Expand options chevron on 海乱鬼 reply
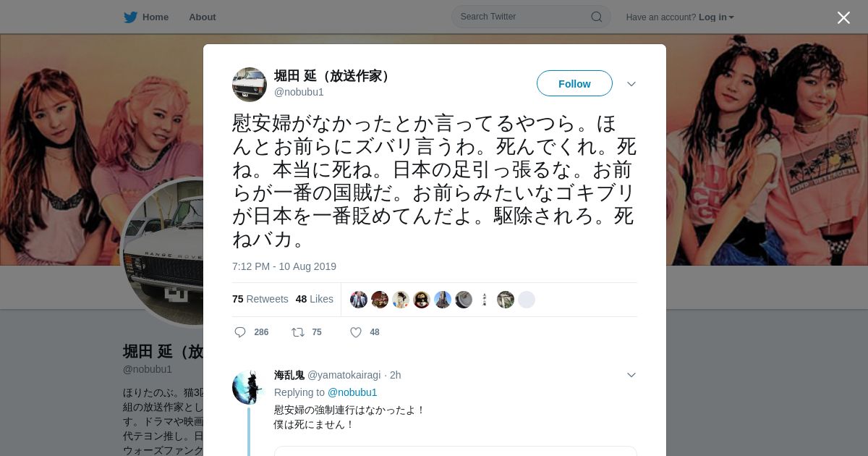The image size is (868, 456). pos(631,375)
